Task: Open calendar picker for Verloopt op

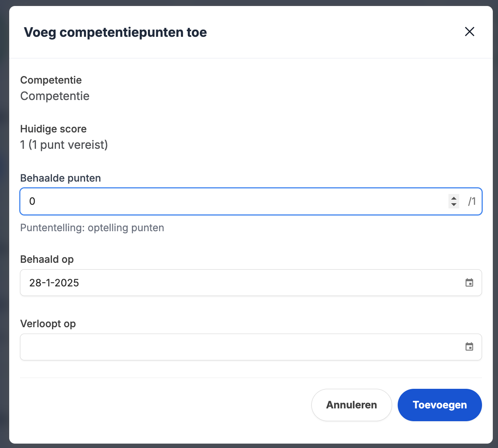Action: tap(469, 347)
